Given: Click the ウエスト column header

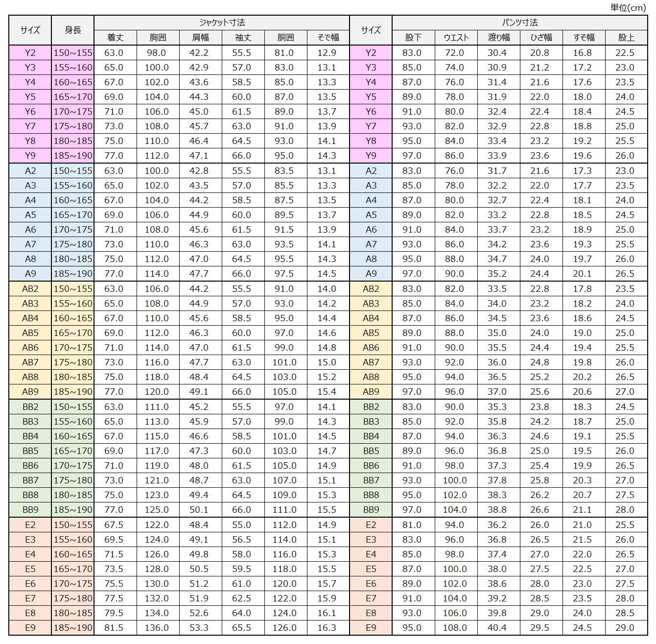Looking at the screenshot, I should pos(456,38).
